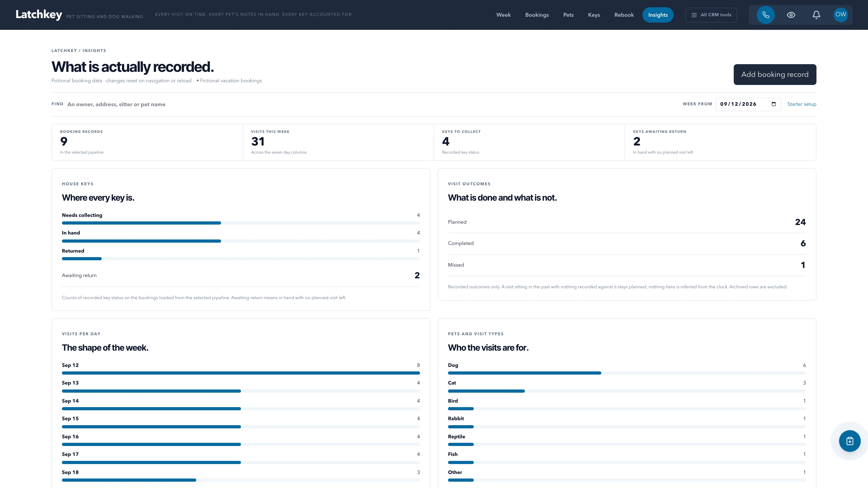The height and width of the screenshot is (488, 868).
Task: Select the Insights tab
Action: click(x=658, y=15)
